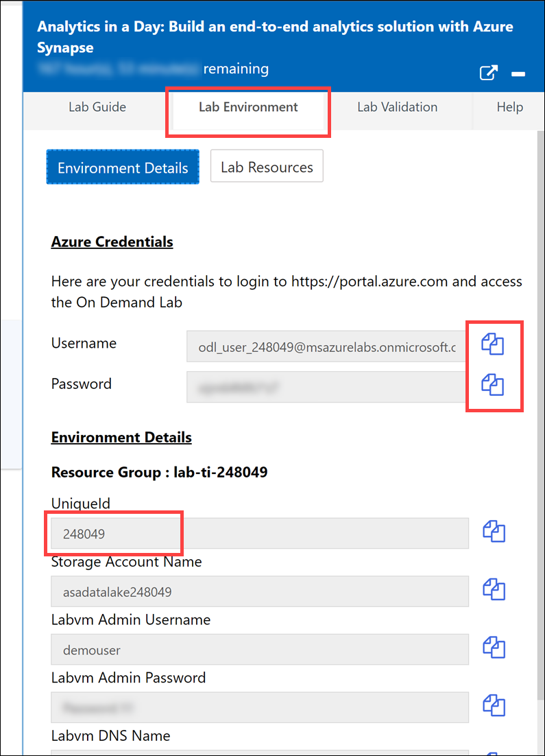Screen dimensions: 545x756
Task: Click the Labvm Admin Password field
Action: pos(260,707)
